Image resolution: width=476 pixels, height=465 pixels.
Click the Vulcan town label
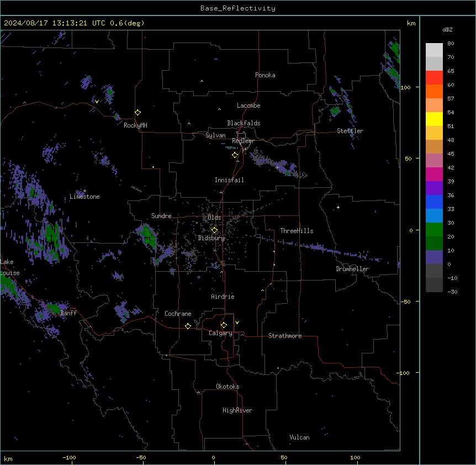click(300, 437)
